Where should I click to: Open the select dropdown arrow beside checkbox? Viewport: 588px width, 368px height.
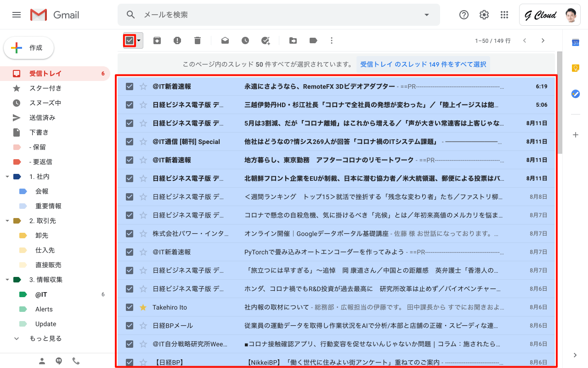pos(139,40)
